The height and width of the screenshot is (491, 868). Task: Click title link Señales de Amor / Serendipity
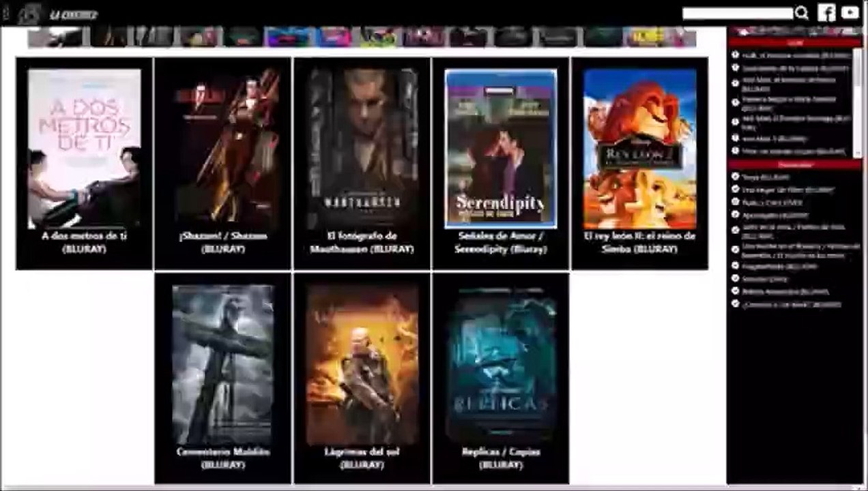click(501, 242)
